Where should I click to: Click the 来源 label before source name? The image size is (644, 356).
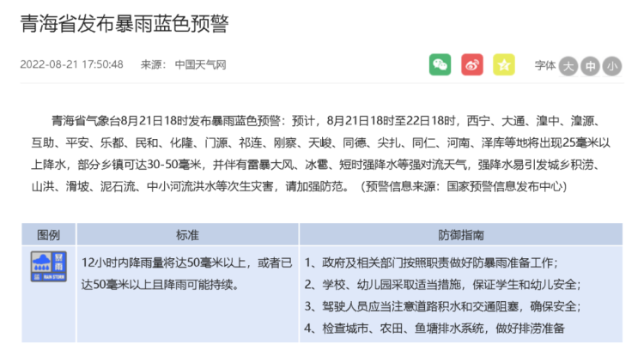(x=152, y=64)
